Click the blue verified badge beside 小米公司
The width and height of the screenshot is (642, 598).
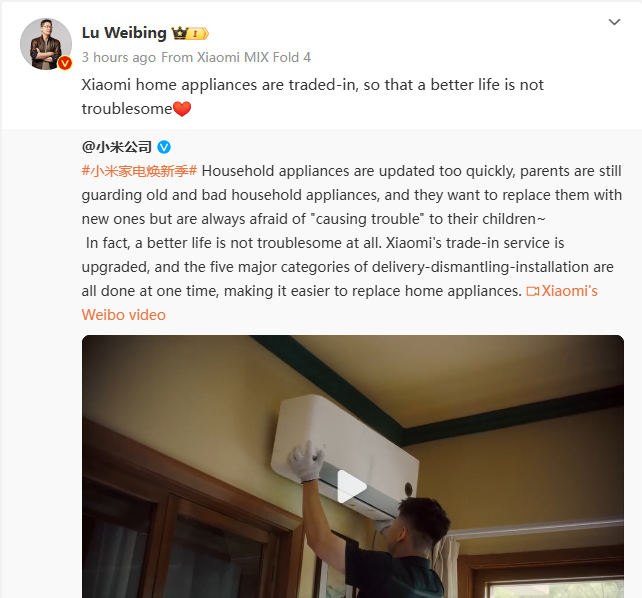click(164, 147)
